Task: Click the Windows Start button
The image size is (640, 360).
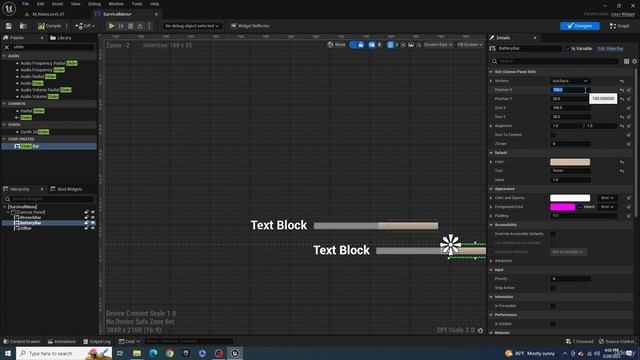Action: pyautogui.click(x=8, y=353)
